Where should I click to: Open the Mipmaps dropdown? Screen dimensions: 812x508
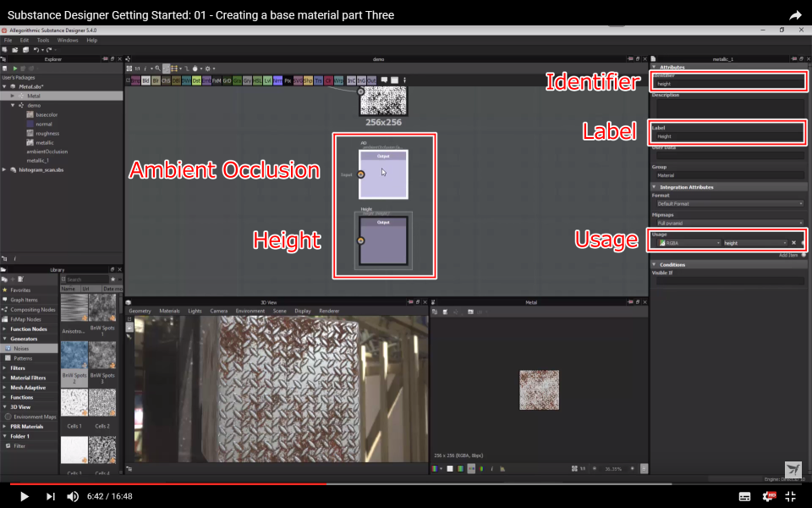tap(730, 223)
